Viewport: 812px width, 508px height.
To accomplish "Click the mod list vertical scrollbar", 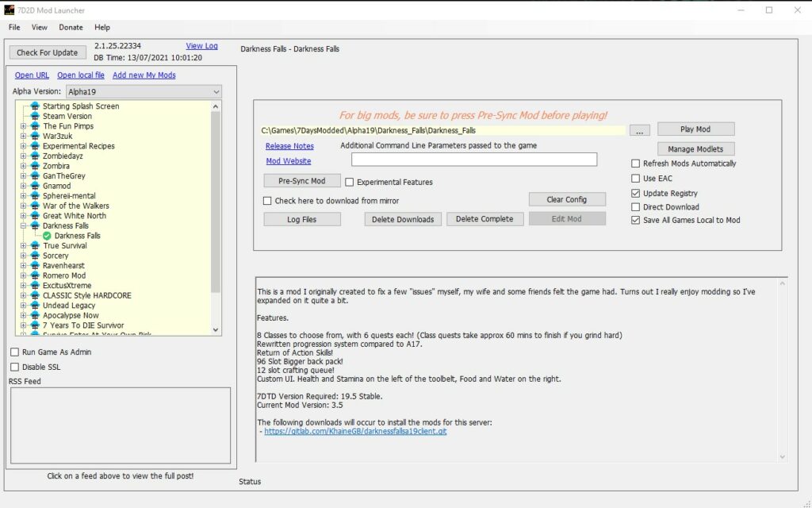I will 216,202.
